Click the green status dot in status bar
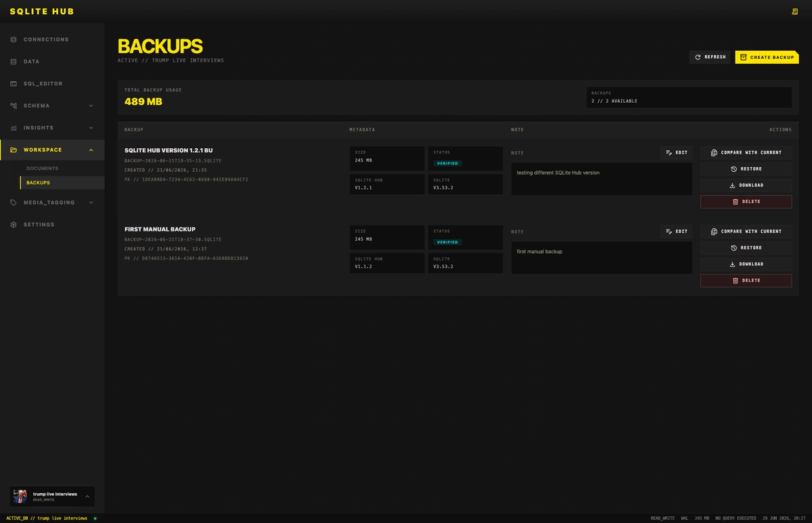The height and width of the screenshot is (523, 812). pyautogui.click(x=95, y=518)
